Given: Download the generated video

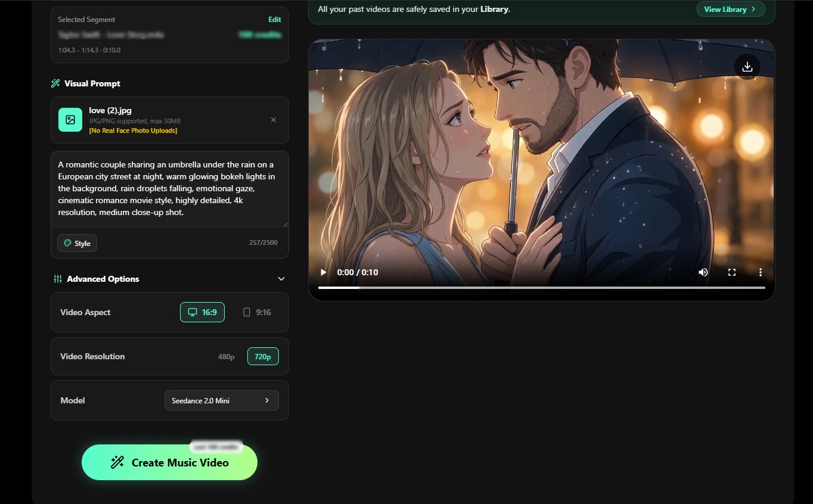Looking at the screenshot, I should pyautogui.click(x=747, y=67).
